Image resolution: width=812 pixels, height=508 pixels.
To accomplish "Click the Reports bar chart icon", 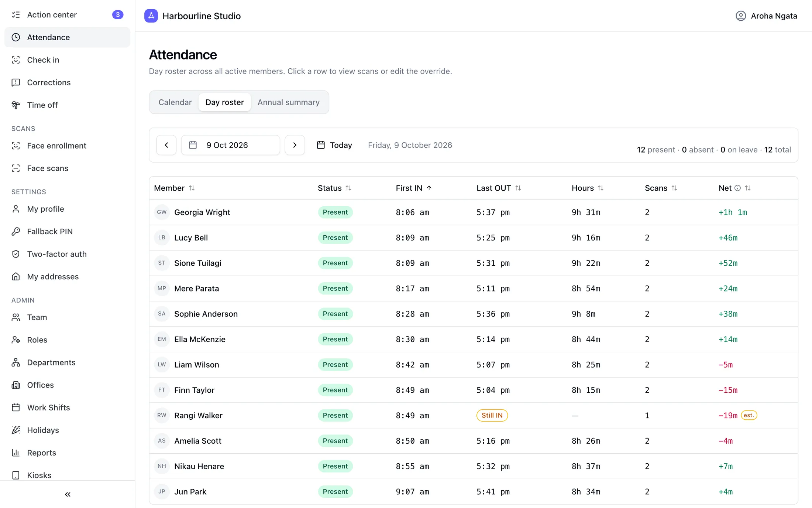I will point(16,453).
